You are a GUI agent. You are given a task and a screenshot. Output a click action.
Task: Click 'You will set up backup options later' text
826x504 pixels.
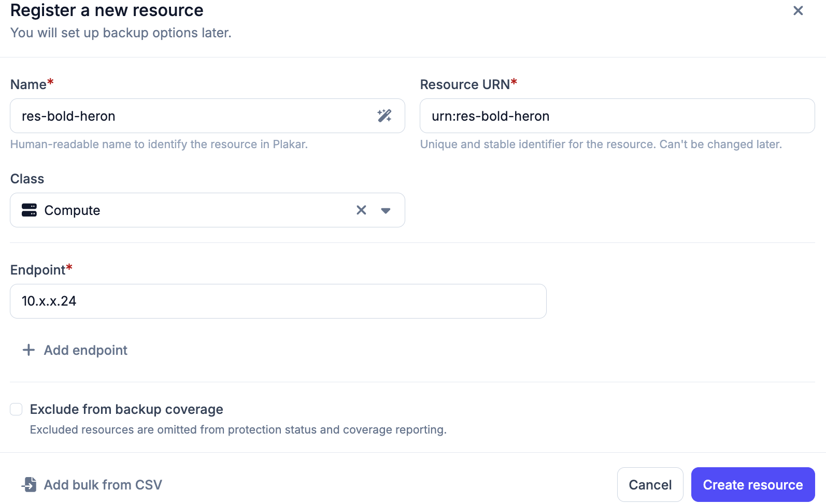(121, 33)
